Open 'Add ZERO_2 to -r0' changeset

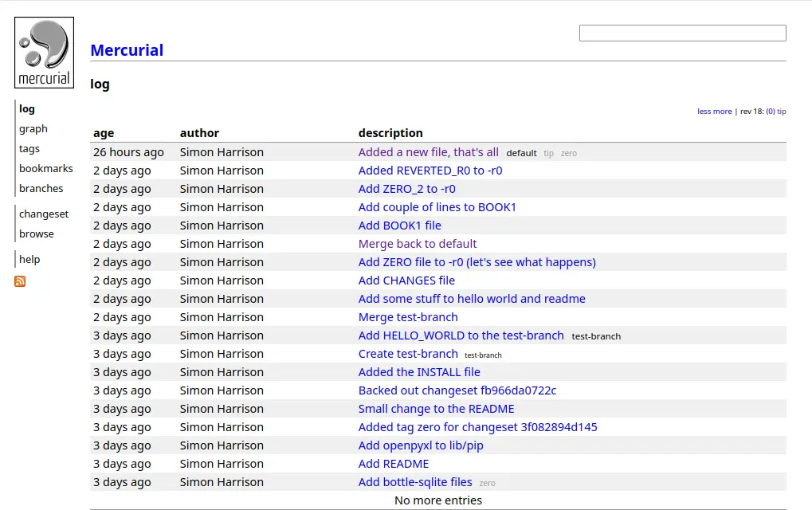click(x=407, y=189)
